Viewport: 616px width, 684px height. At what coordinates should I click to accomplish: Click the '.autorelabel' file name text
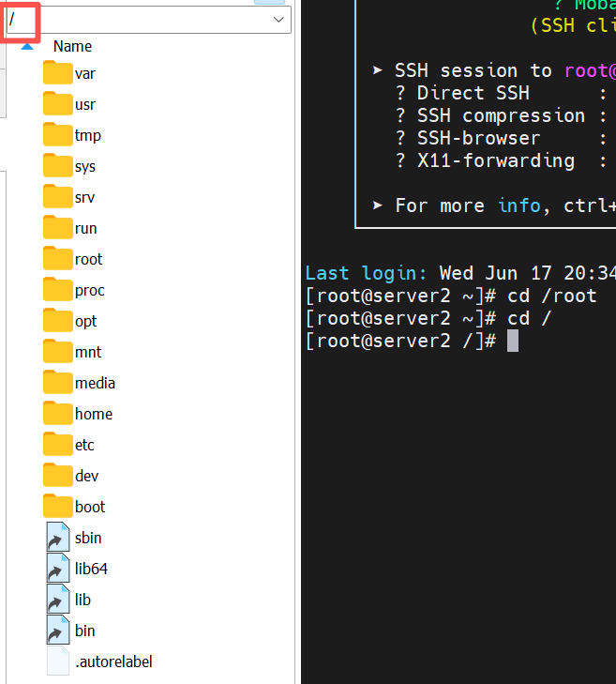point(113,661)
